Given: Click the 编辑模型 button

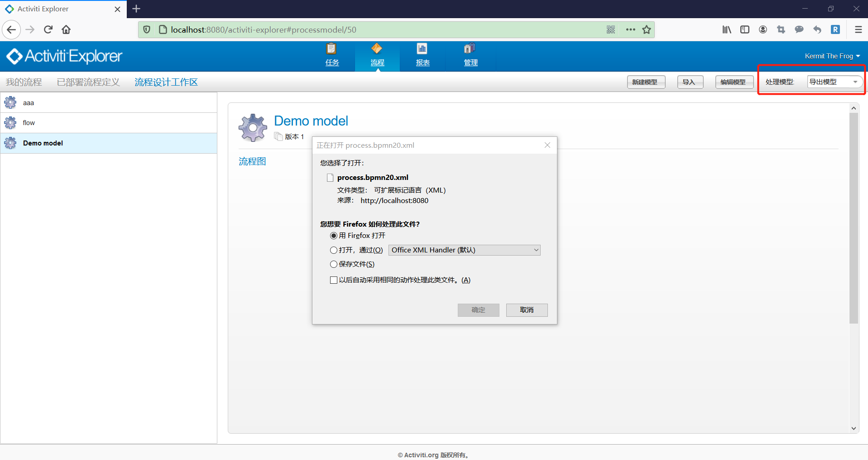Looking at the screenshot, I should 734,82.
